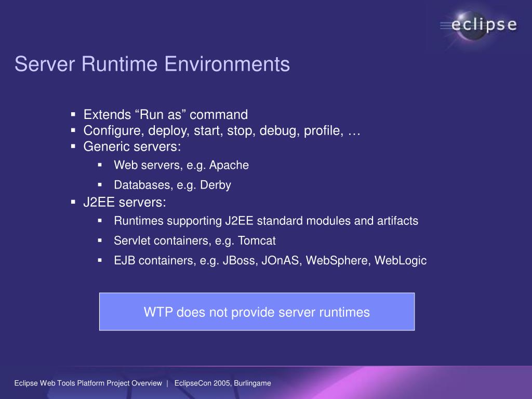Select the 'Extends Run as command' bullet
The height and width of the screenshot is (399, 532).
pos(166,115)
